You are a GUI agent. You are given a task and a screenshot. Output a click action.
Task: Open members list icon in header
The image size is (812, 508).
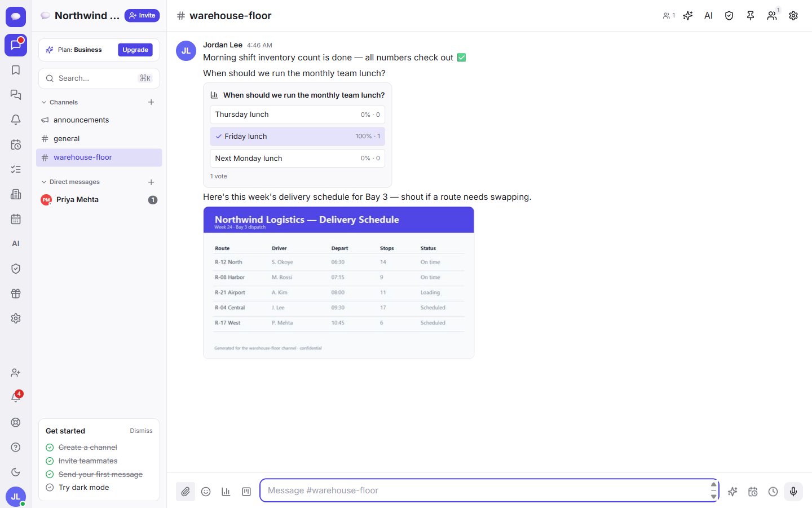pos(772,16)
